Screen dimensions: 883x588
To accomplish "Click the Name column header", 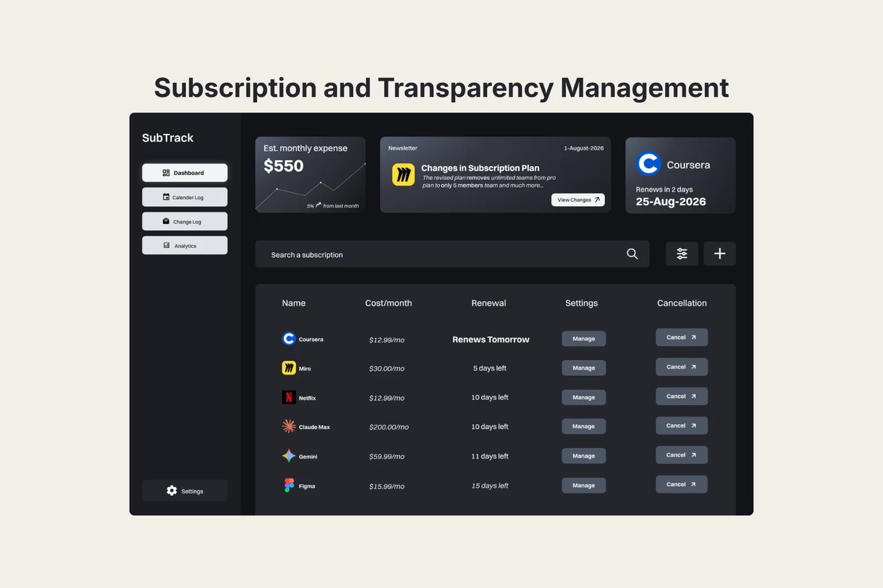I will click(294, 303).
